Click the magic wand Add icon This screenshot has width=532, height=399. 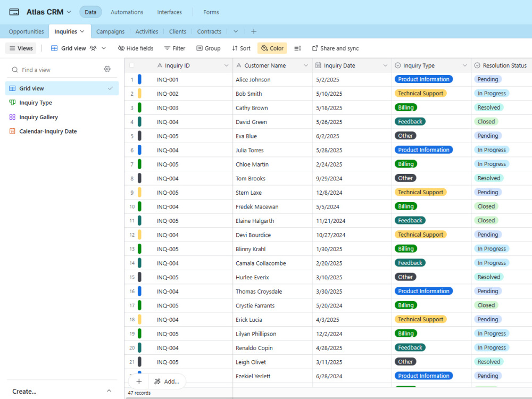(x=157, y=381)
